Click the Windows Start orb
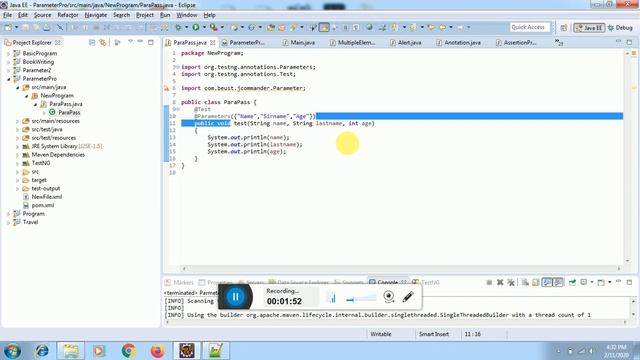 13,351
